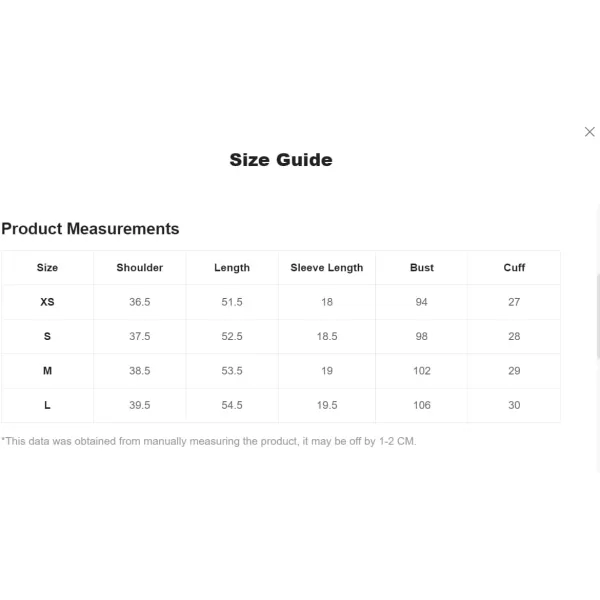Select the XS size row label
Image resolution: width=600 pixels, height=600 pixels.
[47, 302]
